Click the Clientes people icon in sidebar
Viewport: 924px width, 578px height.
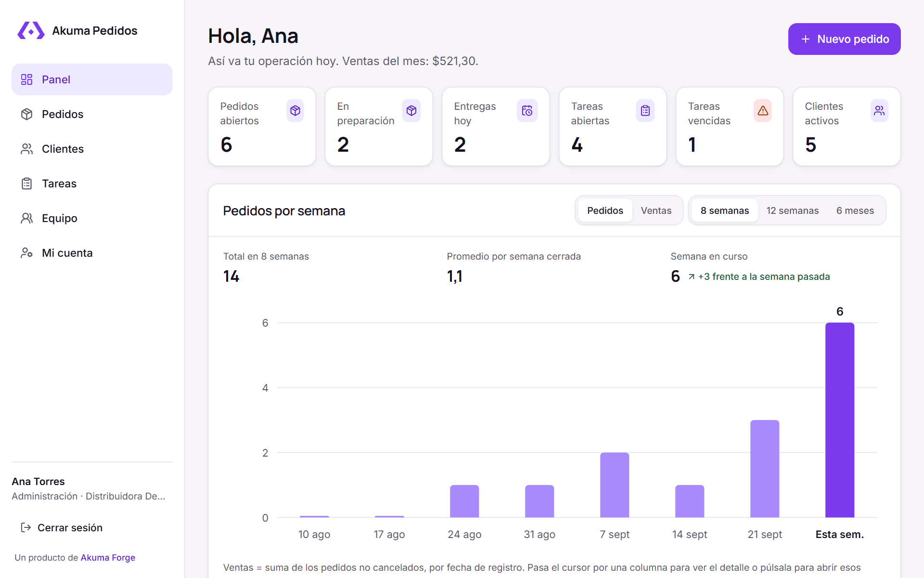(x=26, y=149)
